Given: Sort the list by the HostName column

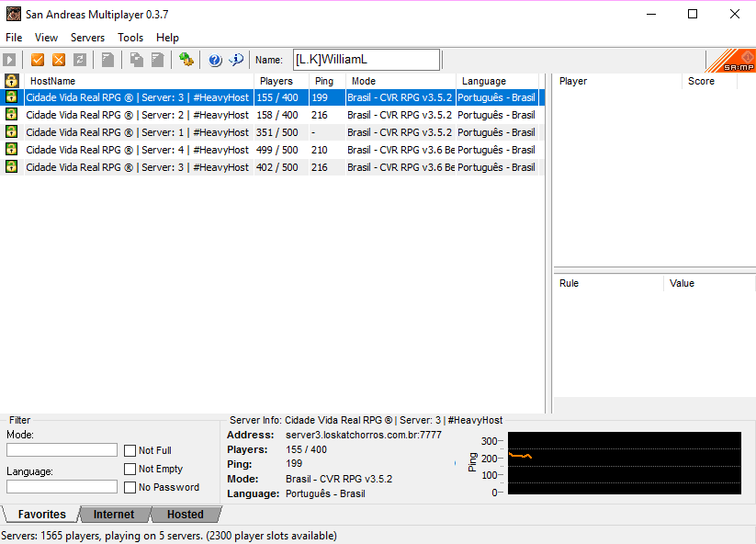Looking at the screenshot, I should click(x=139, y=81).
